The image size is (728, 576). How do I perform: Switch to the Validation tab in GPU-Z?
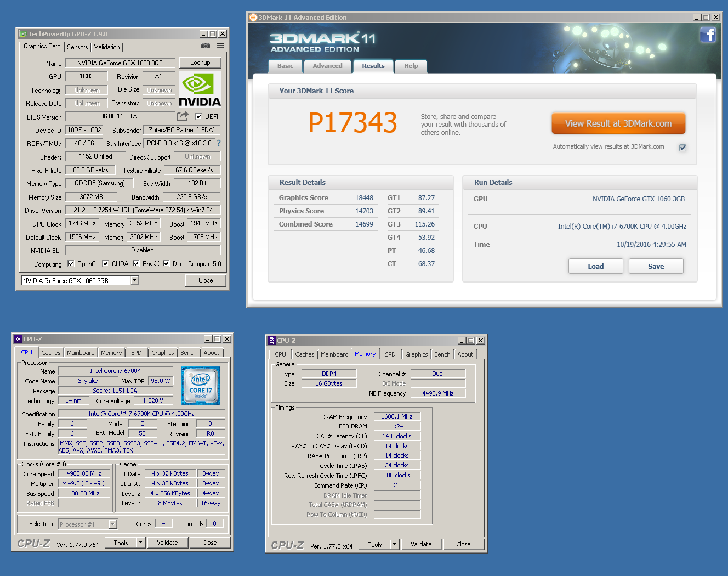click(107, 47)
